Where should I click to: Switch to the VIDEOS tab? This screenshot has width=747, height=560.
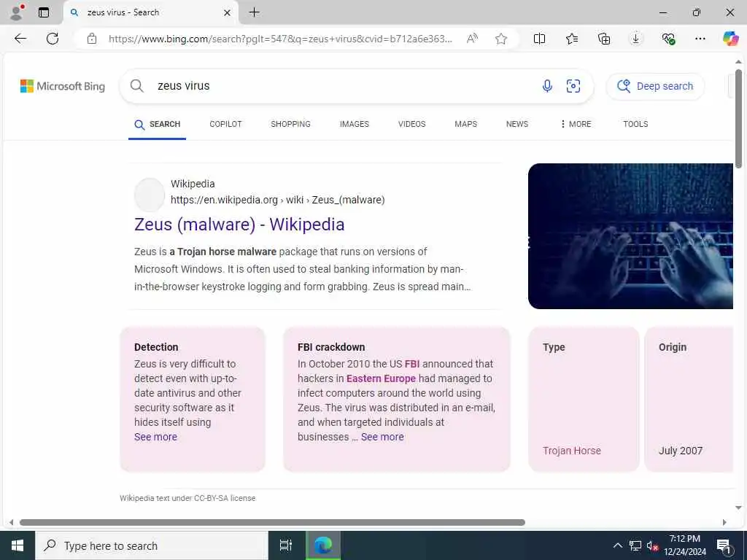click(412, 124)
